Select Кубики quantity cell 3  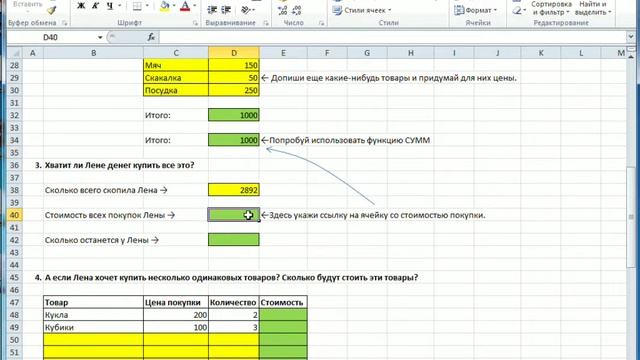click(x=233, y=327)
